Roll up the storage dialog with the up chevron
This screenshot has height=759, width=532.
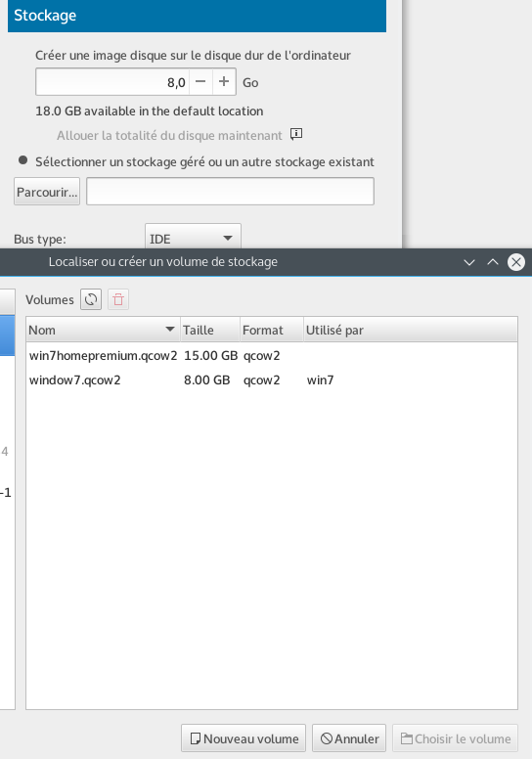click(x=493, y=262)
